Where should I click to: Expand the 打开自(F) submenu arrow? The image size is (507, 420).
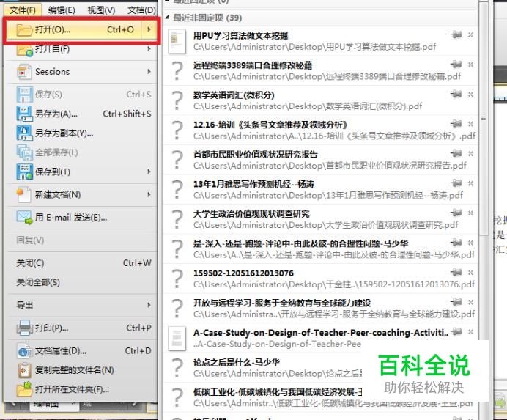point(149,49)
